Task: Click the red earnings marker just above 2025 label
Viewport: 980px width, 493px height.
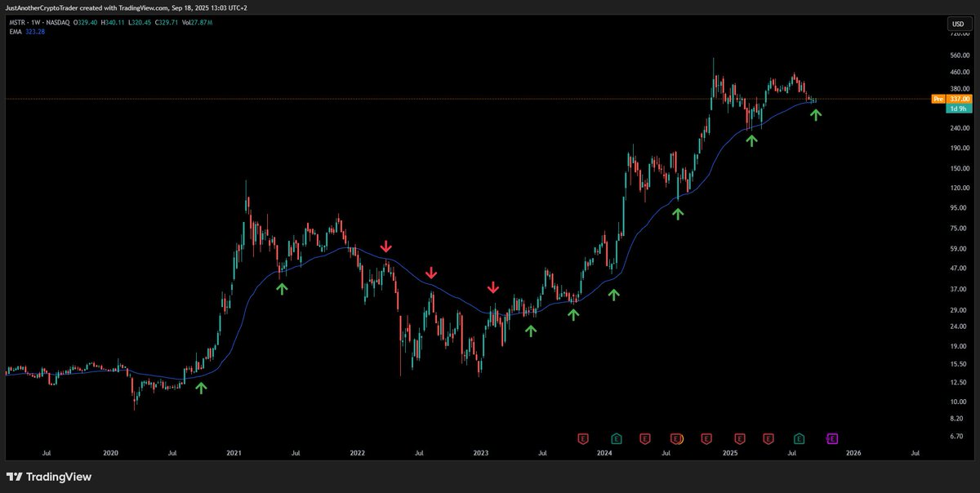Action: tap(739, 438)
